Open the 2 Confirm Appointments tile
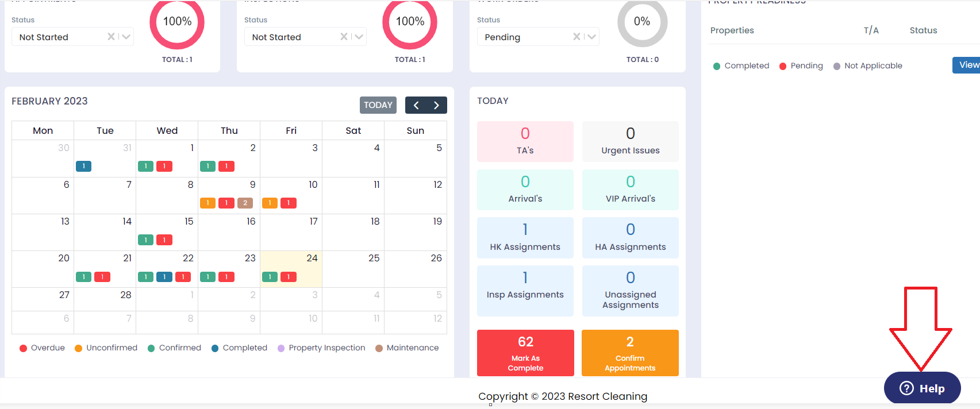The width and height of the screenshot is (980, 409). (x=630, y=353)
